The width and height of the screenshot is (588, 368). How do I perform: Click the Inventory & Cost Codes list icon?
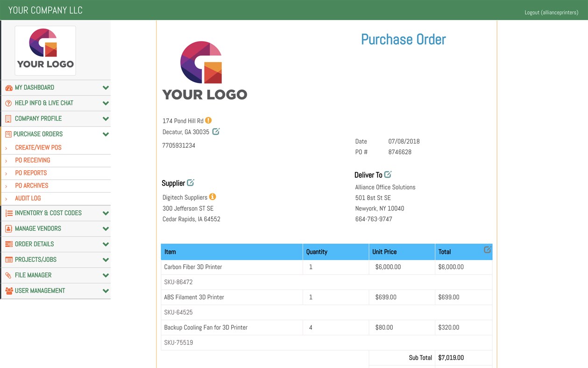[8, 213]
